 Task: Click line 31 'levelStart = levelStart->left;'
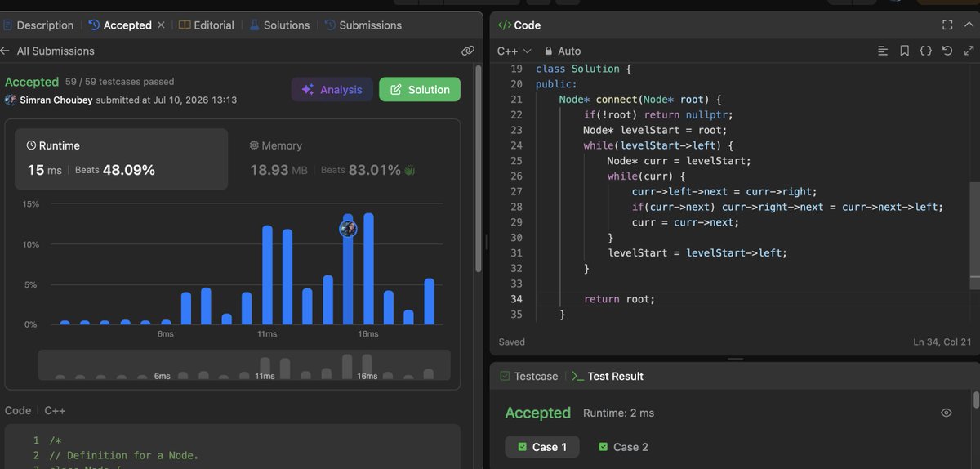(x=697, y=253)
